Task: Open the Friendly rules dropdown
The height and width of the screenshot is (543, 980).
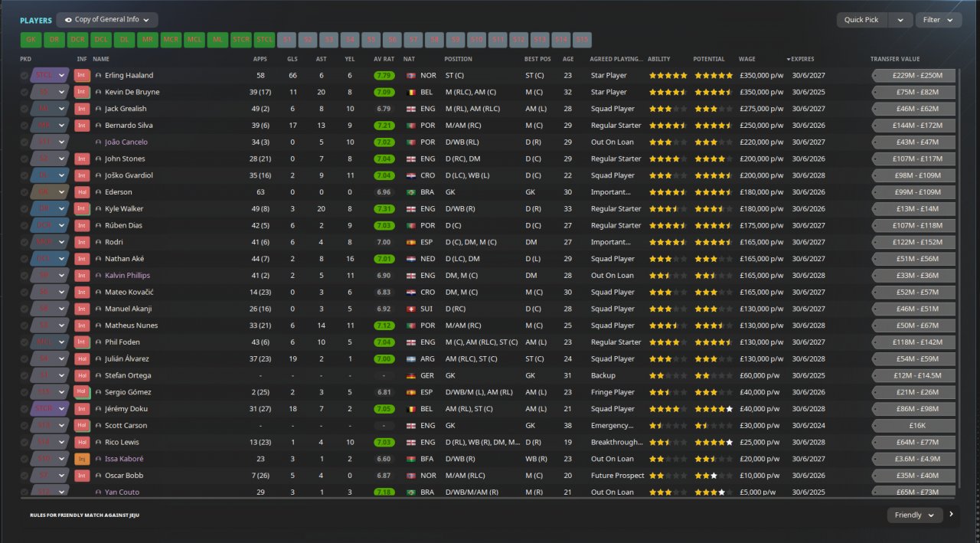Action: (x=914, y=515)
